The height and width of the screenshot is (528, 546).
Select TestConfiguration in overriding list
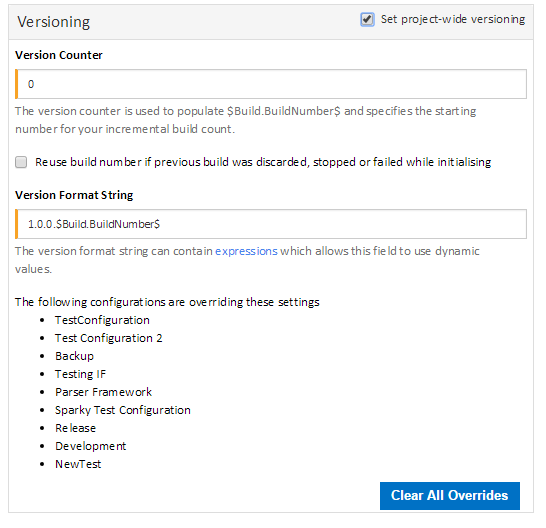tap(102, 320)
